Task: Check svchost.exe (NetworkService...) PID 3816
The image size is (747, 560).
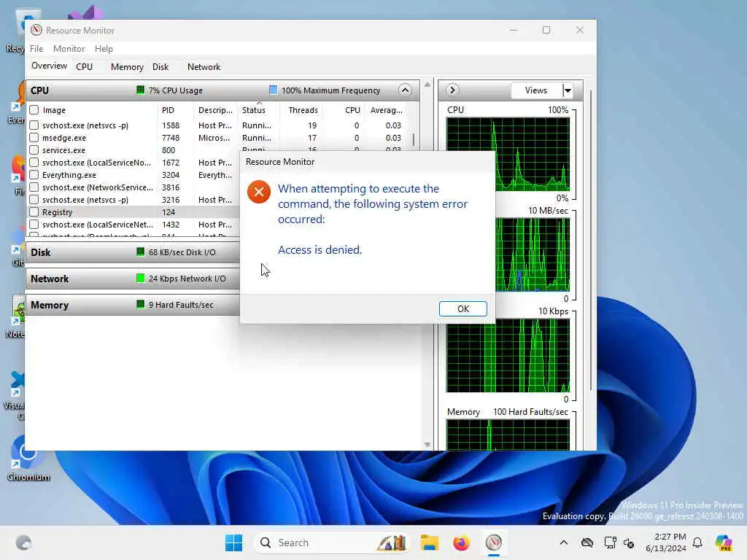Action: (x=34, y=187)
